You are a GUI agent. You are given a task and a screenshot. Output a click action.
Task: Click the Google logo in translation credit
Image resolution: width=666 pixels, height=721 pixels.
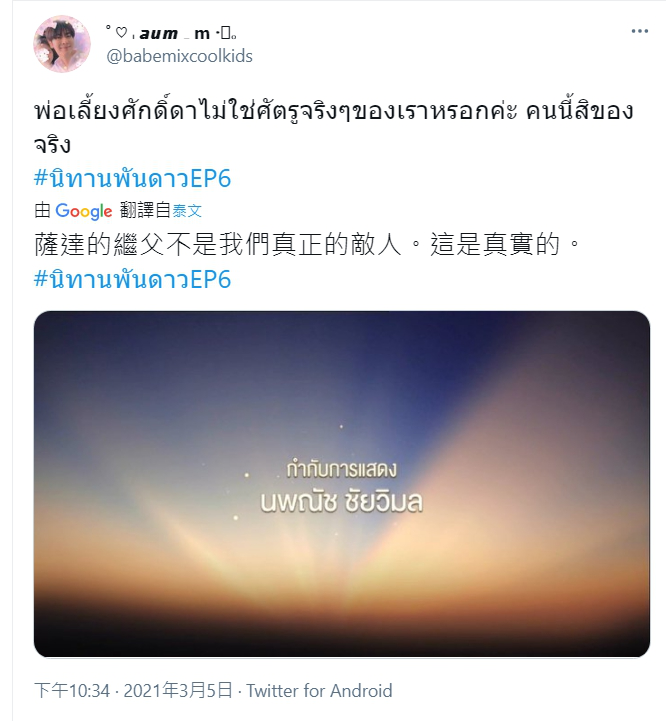(x=83, y=211)
